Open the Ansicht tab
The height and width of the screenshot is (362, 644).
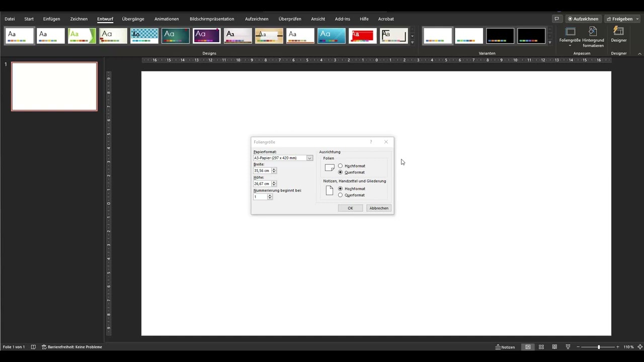(318, 19)
